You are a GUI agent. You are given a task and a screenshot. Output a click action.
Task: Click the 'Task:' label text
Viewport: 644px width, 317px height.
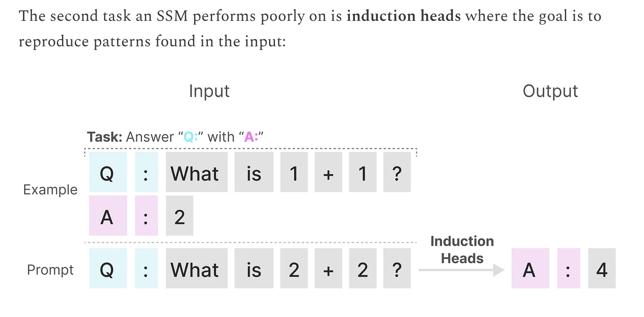pos(104,137)
